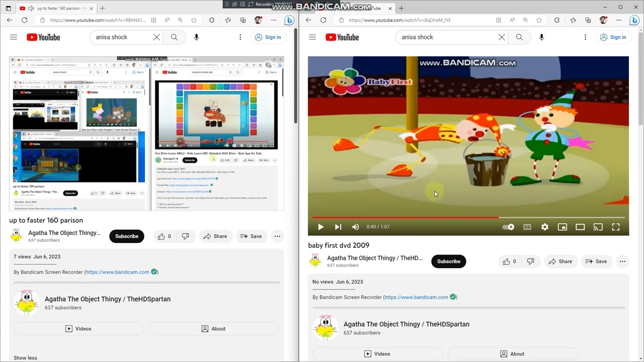Image resolution: width=644 pixels, height=362 pixels.
Task: Sign in from right YouTube window
Action: click(x=613, y=37)
